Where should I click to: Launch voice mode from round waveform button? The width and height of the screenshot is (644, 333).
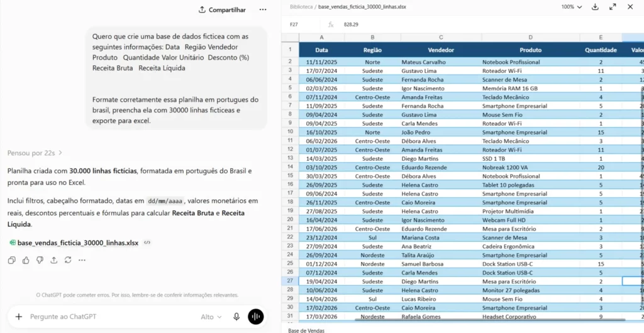pos(256,317)
